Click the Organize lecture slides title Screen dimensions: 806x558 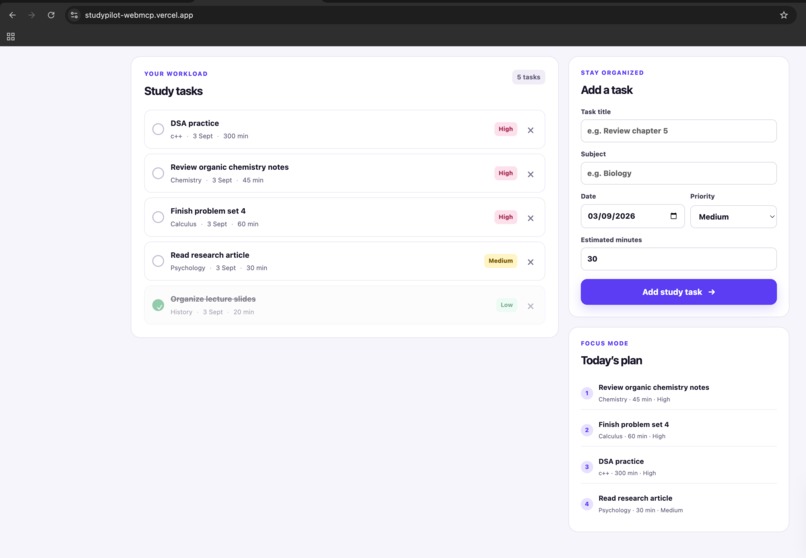[x=213, y=299]
